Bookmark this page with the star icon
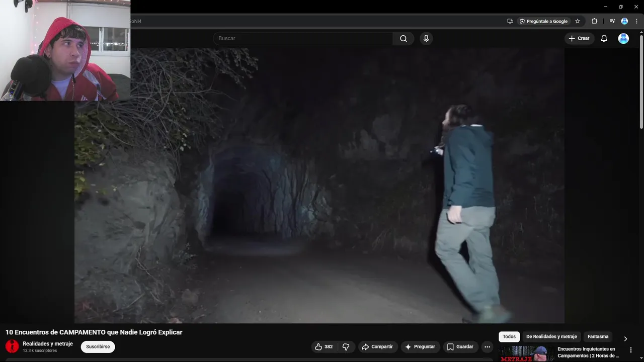The width and height of the screenshot is (644, 362). [578, 21]
